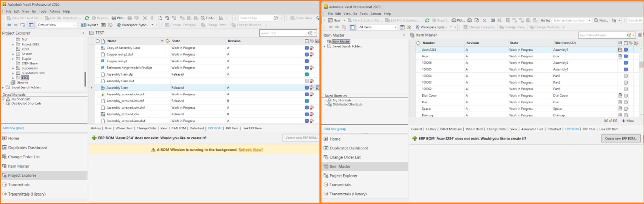This screenshot has width=644, height=204.
Task: Click the Refresh View? link
Action: tap(251, 150)
